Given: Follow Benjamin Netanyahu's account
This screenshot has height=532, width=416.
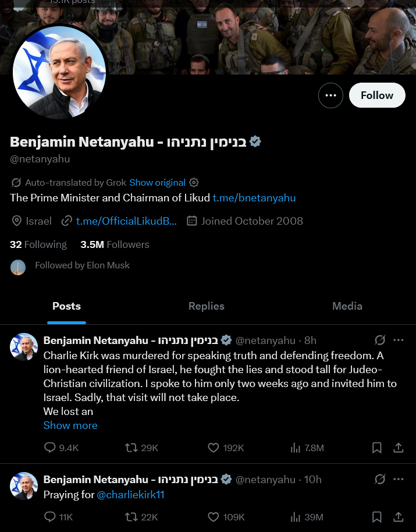Looking at the screenshot, I should click(377, 95).
